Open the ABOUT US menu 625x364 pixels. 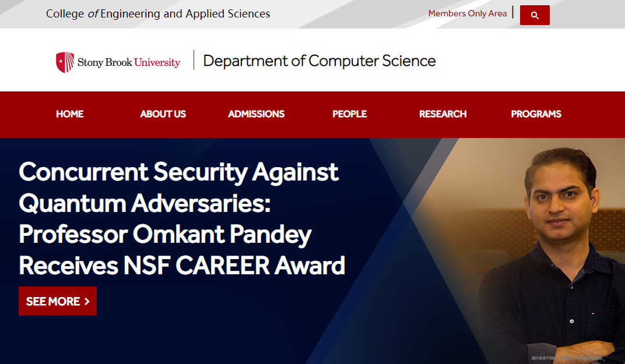pos(163,114)
